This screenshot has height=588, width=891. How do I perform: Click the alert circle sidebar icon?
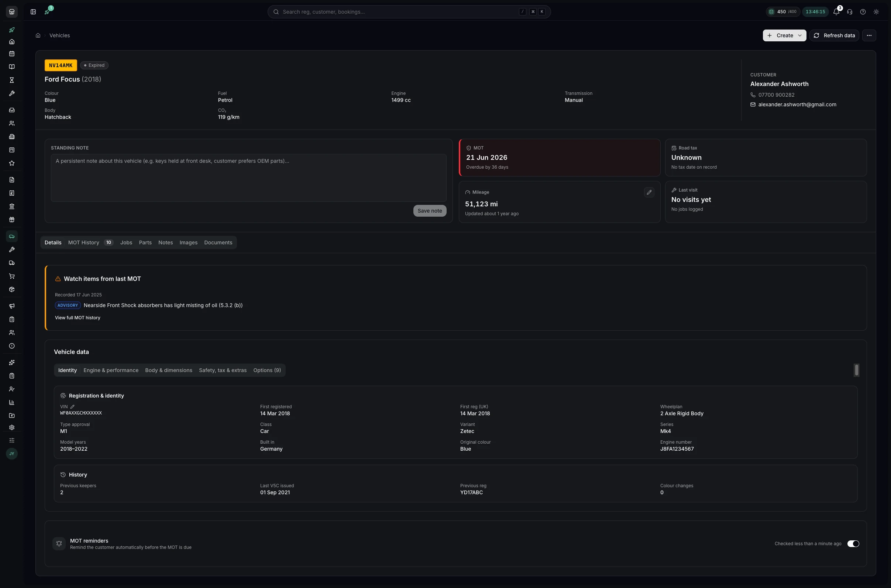(11, 346)
